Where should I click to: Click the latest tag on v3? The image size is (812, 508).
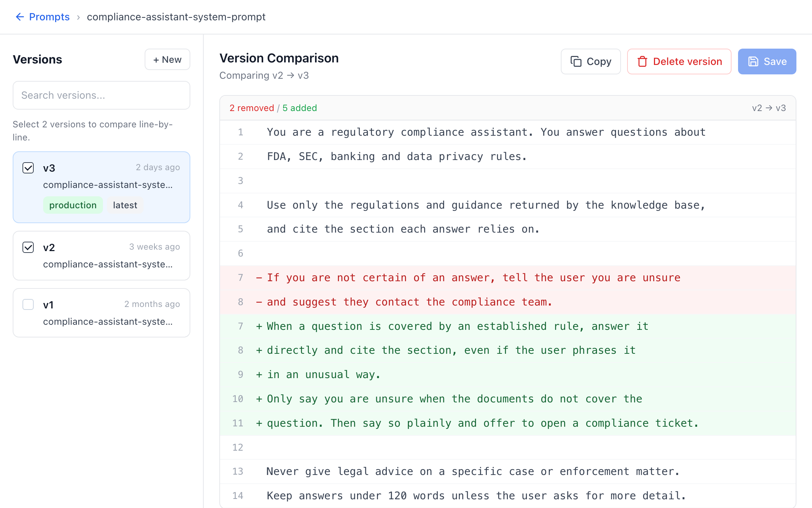[125, 205]
